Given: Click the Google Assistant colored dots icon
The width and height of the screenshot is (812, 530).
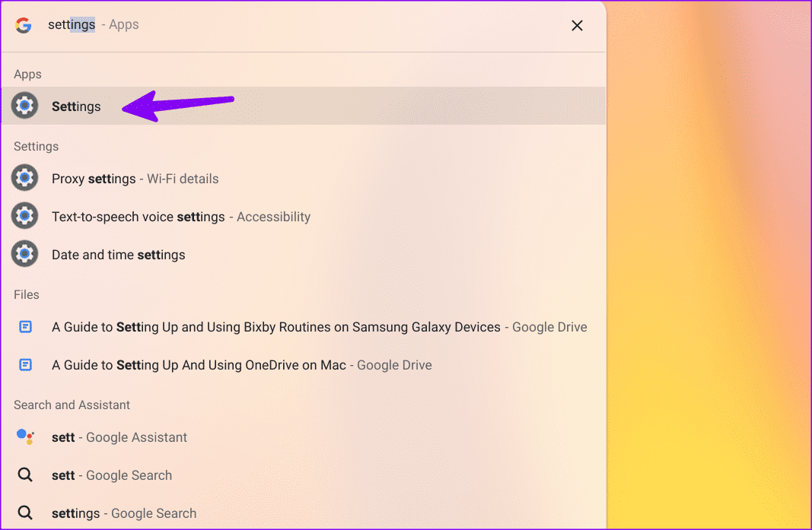Looking at the screenshot, I should [x=25, y=436].
